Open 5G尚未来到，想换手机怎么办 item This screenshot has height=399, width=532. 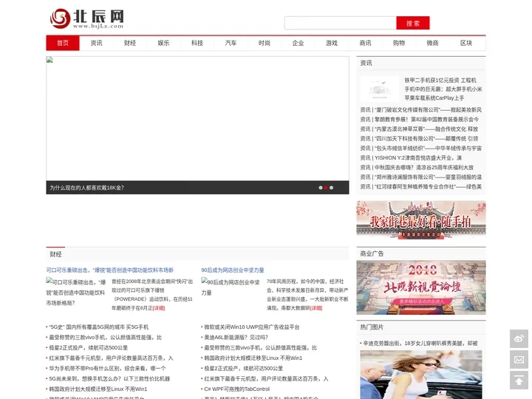pos(109,378)
